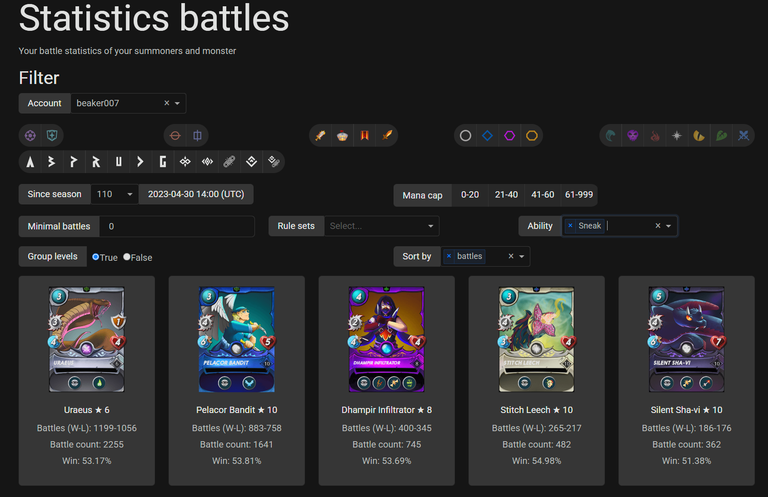
Task: Filter by dragon element gold icon
Action: click(699, 136)
